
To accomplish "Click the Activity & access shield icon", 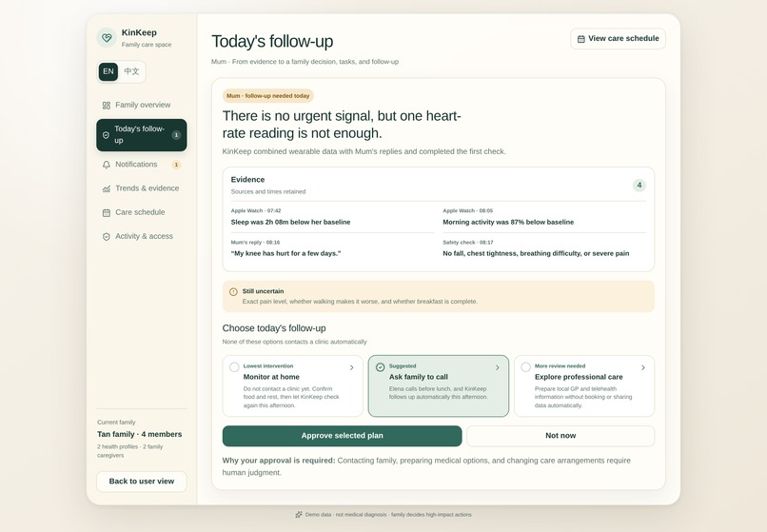I will pos(107,236).
